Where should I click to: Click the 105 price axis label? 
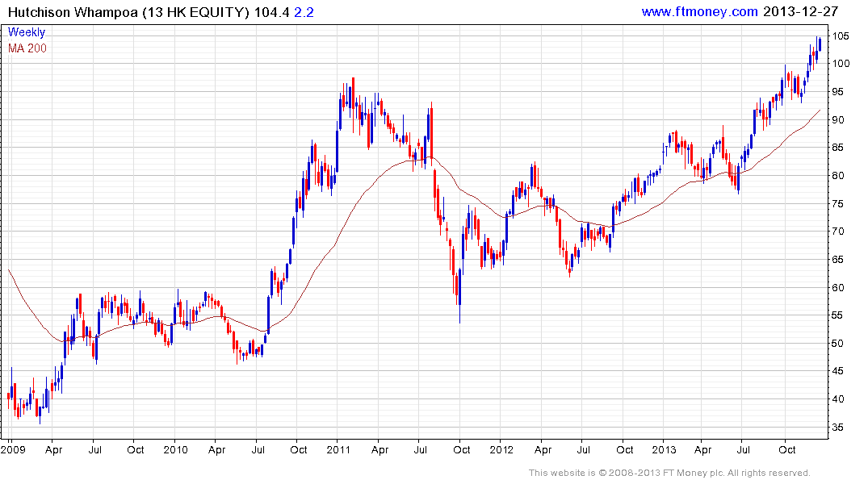pos(841,36)
